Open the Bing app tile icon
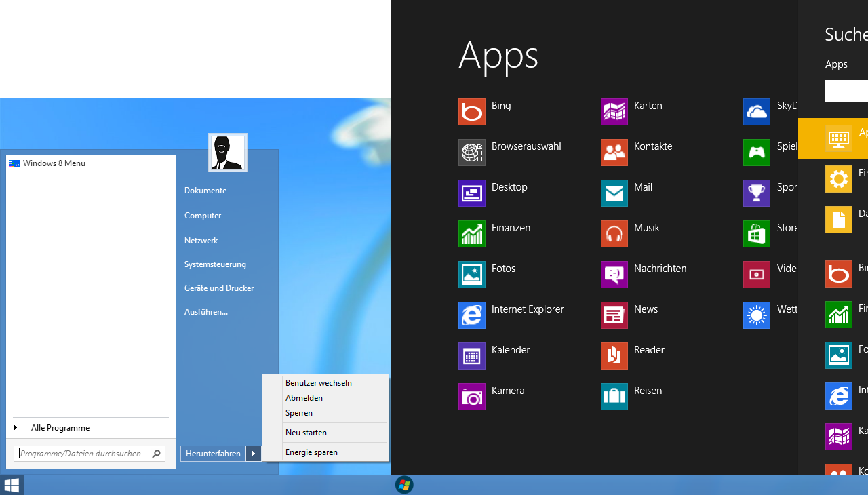868x495 pixels. point(472,112)
